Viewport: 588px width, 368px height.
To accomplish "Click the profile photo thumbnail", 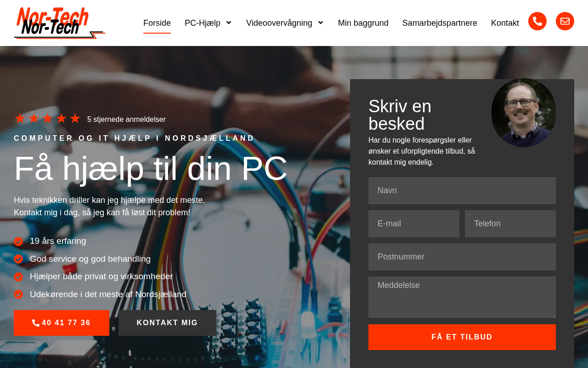I will [x=524, y=113].
